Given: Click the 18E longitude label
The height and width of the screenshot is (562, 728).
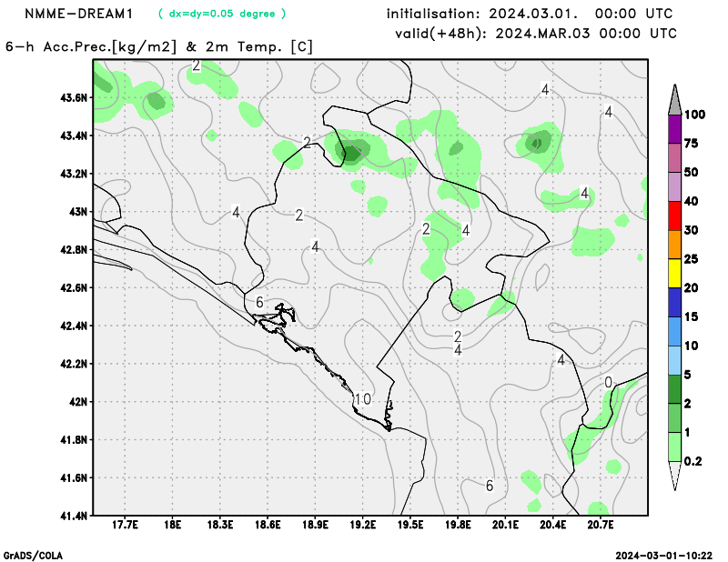Looking at the screenshot, I should pyautogui.click(x=172, y=525).
